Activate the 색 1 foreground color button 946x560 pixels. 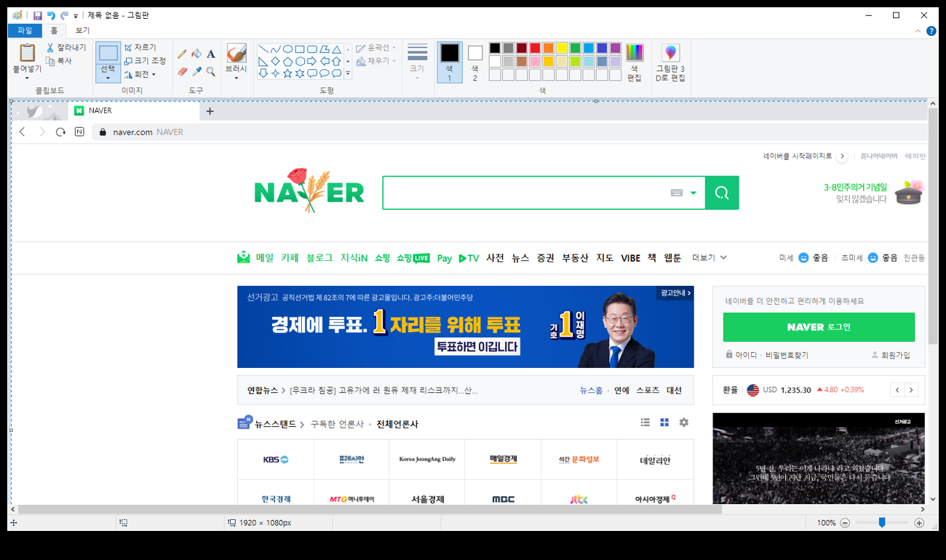[450, 62]
